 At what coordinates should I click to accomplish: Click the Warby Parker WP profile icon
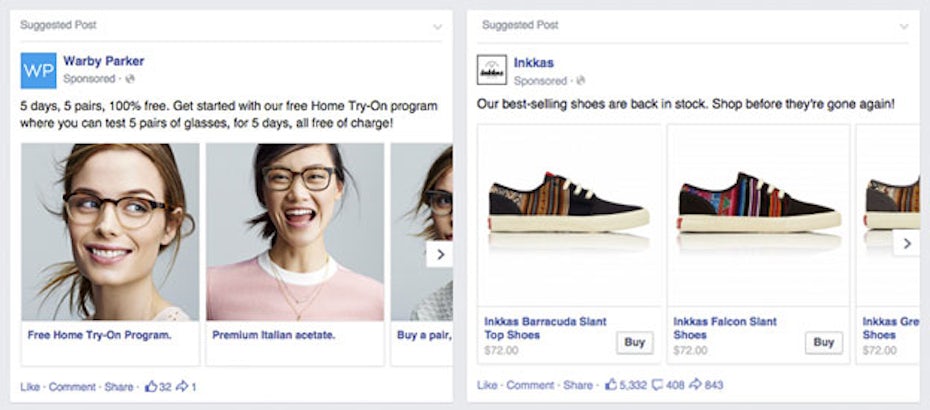coord(38,70)
